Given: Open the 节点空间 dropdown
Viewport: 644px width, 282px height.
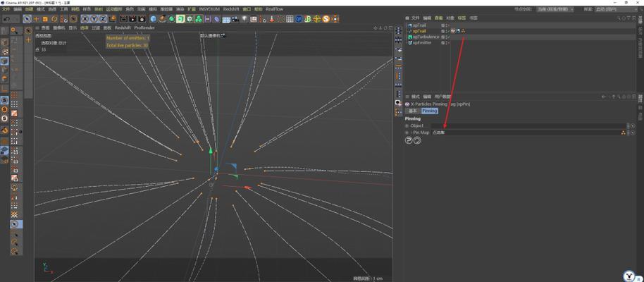Looking at the screenshot, I should coord(555,9).
